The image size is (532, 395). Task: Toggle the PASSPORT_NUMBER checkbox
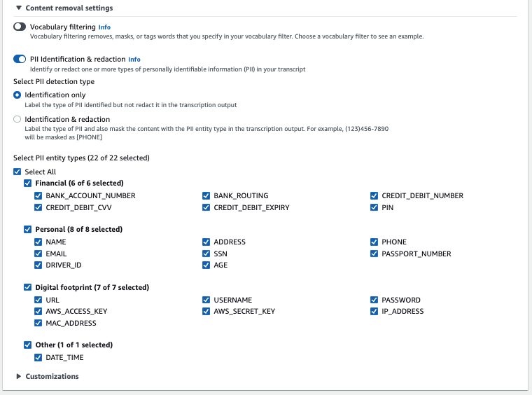(374, 254)
